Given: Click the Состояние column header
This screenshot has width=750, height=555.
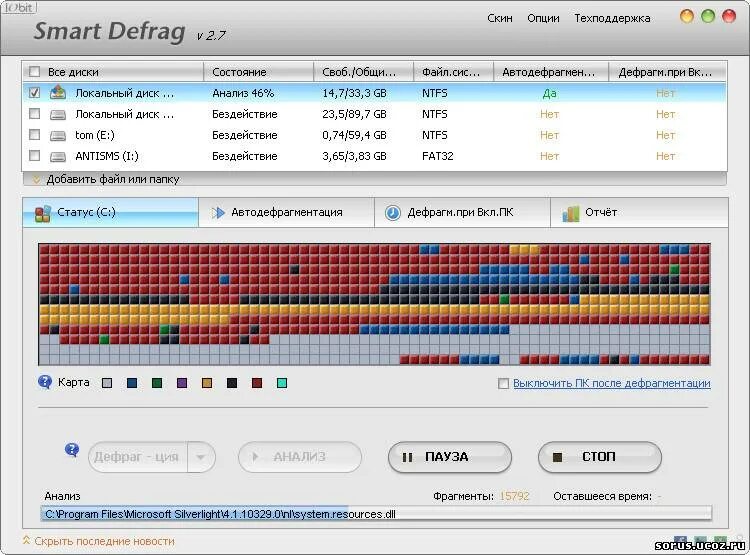Looking at the screenshot, I should (259, 72).
